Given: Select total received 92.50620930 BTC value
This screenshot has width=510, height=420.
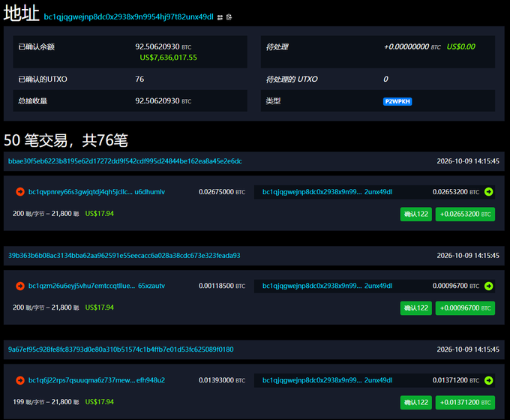Looking at the screenshot, I should pos(163,100).
